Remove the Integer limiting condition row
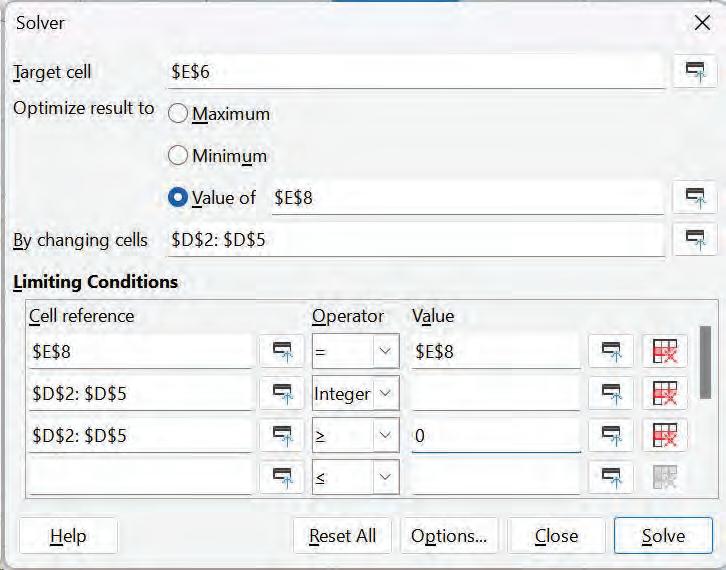Viewport: 726px width, 570px height. 665,394
